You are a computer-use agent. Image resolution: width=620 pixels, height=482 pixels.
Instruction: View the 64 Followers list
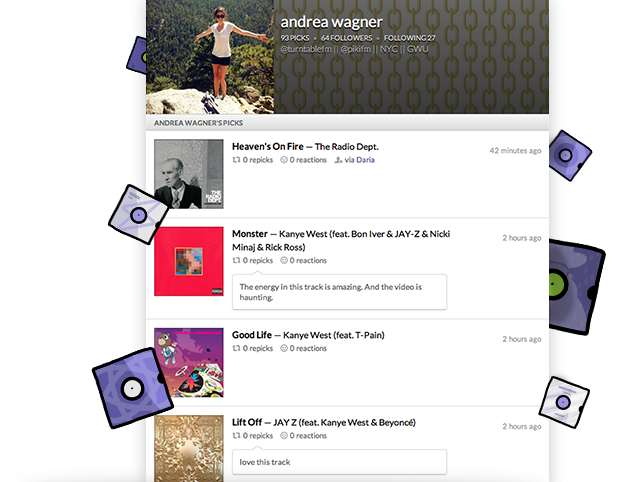346,38
